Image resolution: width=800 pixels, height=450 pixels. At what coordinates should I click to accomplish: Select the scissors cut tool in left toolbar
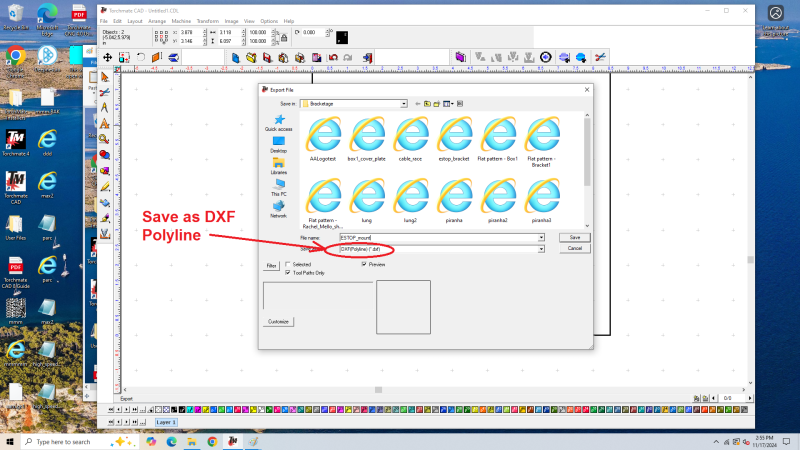105,92
